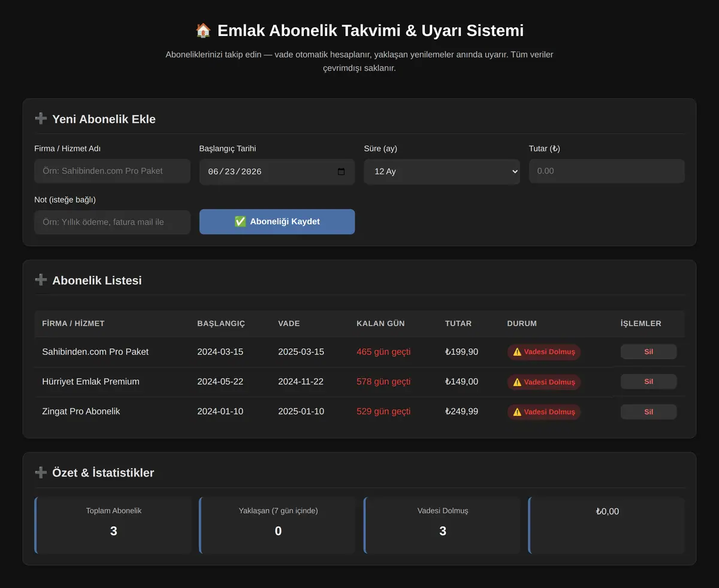Click start date 2024-01-10
Image resolution: width=719 pixels, height=588 pixels.
[220, 412]
